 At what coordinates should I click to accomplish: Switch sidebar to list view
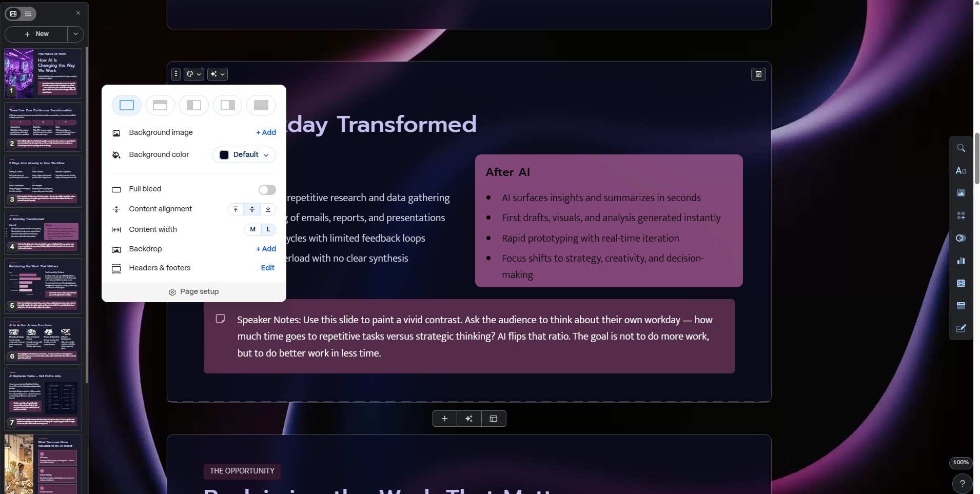pos(28,14)
